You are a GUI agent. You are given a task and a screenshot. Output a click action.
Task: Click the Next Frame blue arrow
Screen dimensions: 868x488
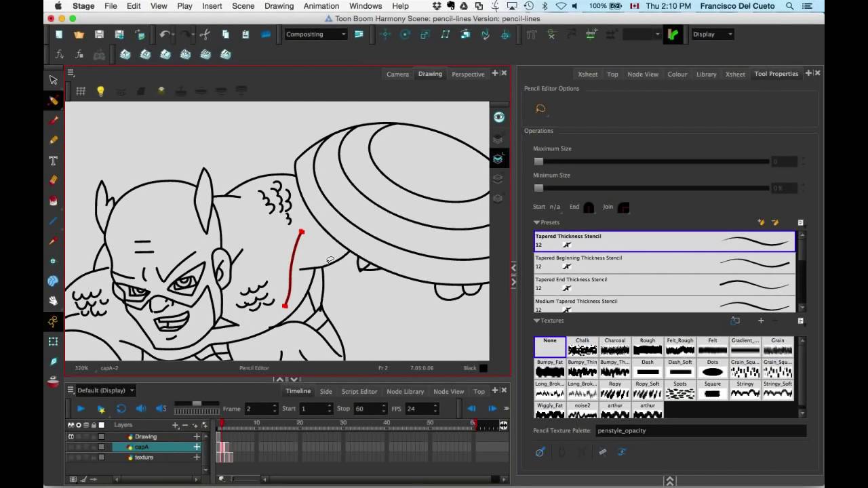(492, 409)
